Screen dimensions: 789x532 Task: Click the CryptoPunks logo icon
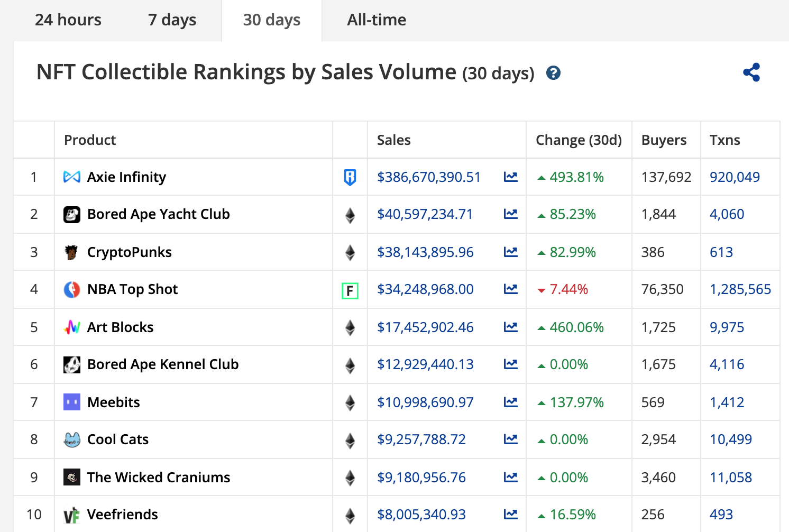(71, 252)
